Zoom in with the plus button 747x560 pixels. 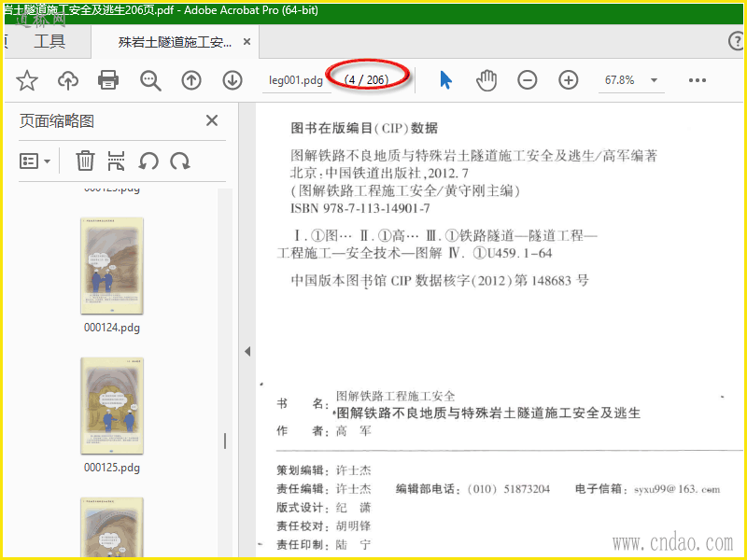[569, 80]
